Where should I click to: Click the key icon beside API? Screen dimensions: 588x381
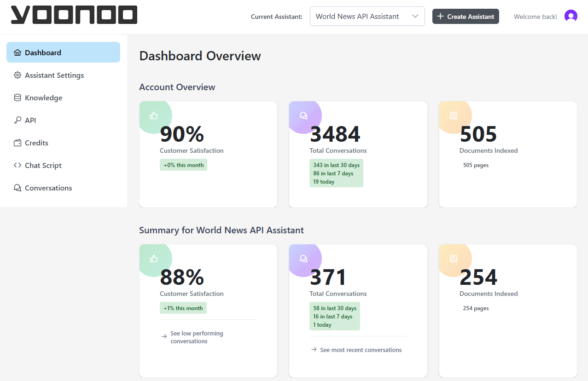17,120
